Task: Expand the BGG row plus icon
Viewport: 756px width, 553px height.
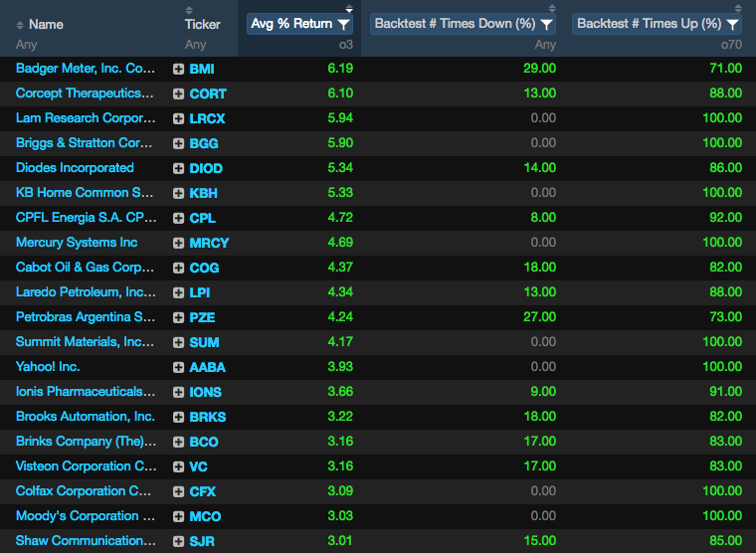Action: (178, 143)
